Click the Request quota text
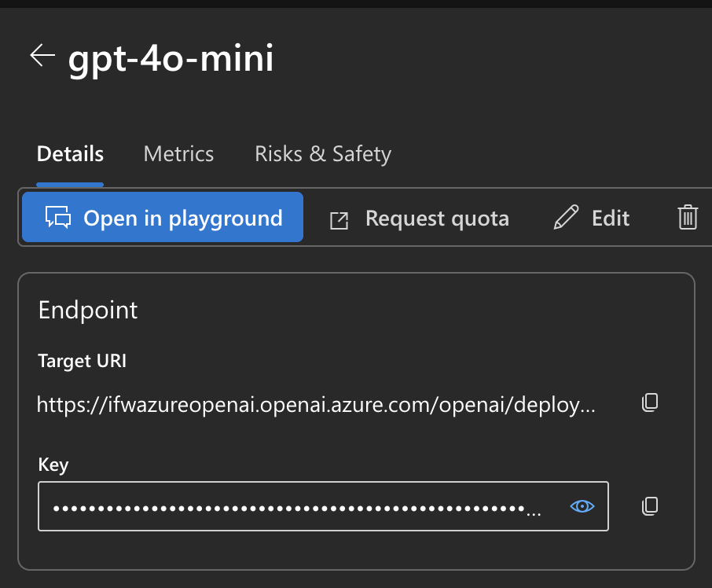The width and height of the screenshot is (712, 588). [437, 219]
